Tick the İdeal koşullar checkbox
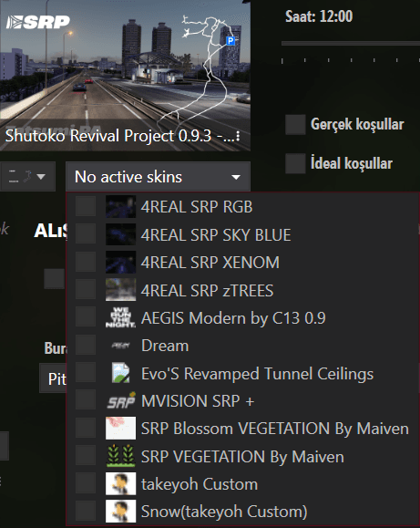This screenshot has height=528, width=420. pyautogui.click(x=295, y=163)
